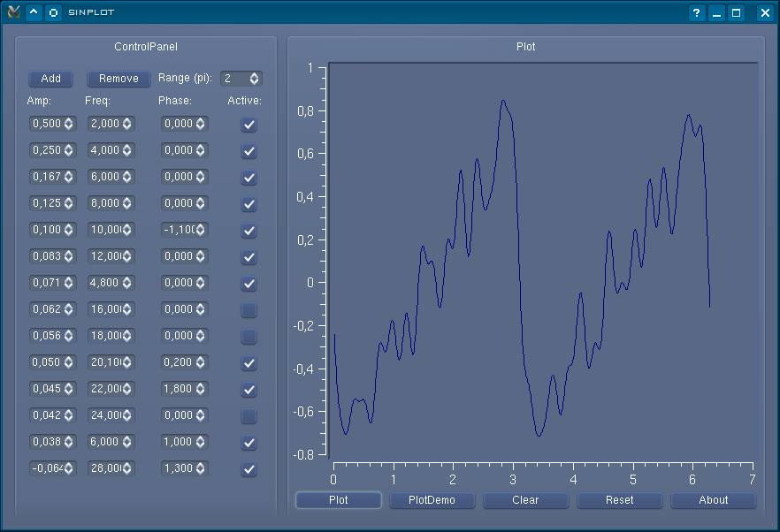Click spinner arrows of phase 0,200
Screen dimensions: 780x532
click(x=200, y=362)
